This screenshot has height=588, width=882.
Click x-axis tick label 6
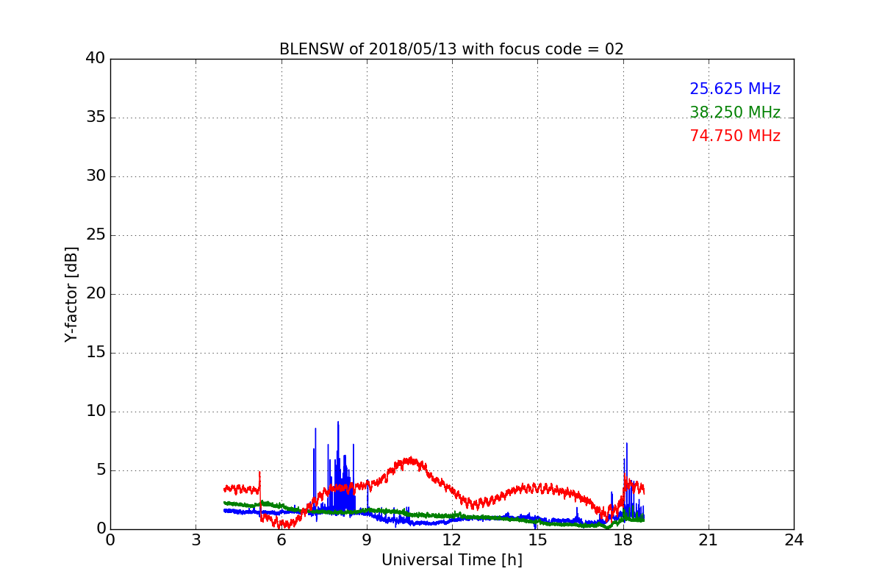coord(281,540)
